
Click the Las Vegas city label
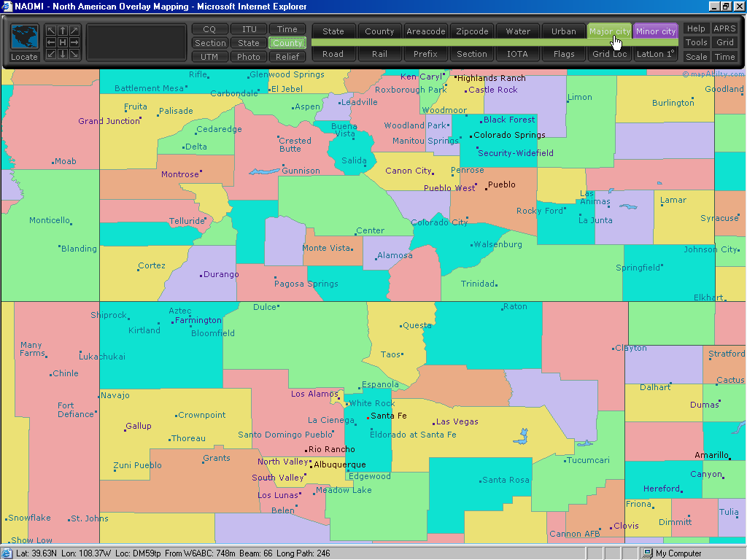click(457, 421)
